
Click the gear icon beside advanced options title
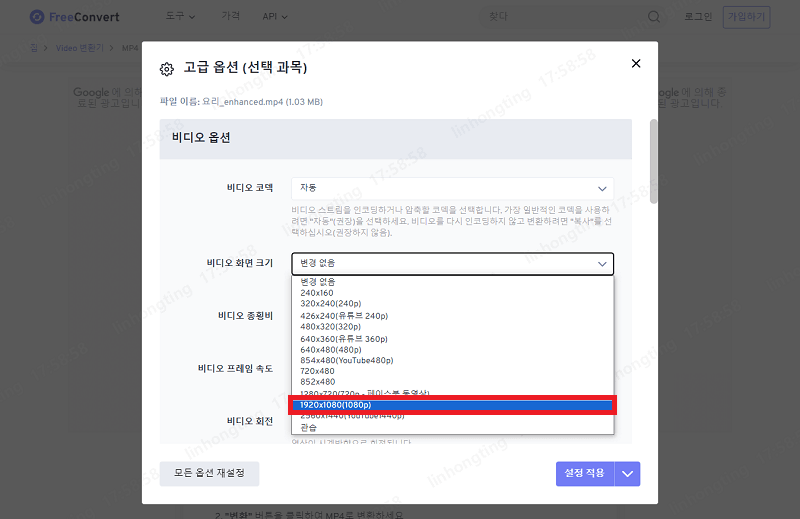point(166,69)
